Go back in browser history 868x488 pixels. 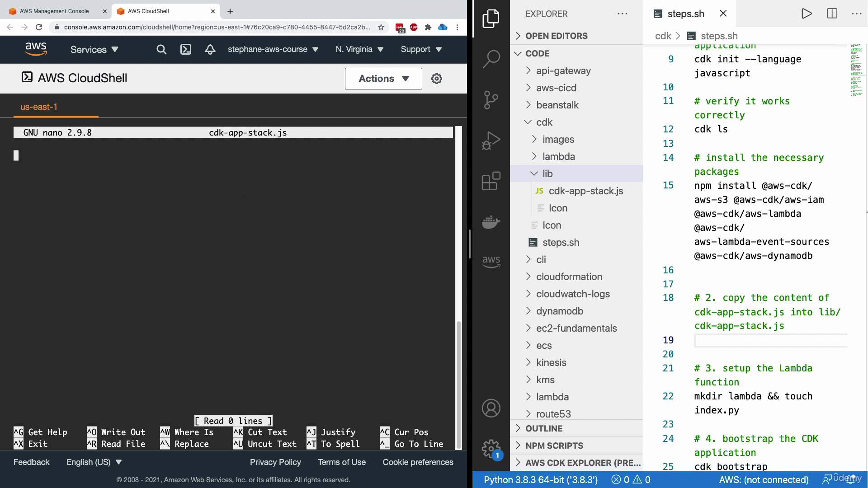pyautogui.click(x=10, y=27)
